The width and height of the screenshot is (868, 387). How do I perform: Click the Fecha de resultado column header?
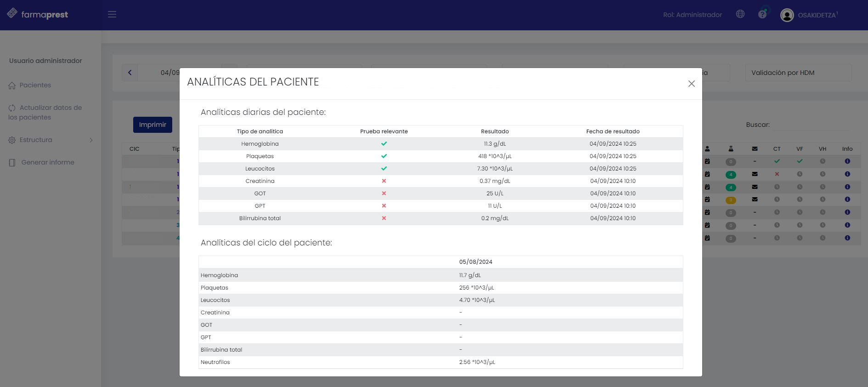pyautogui.click(x=613, y=131)
